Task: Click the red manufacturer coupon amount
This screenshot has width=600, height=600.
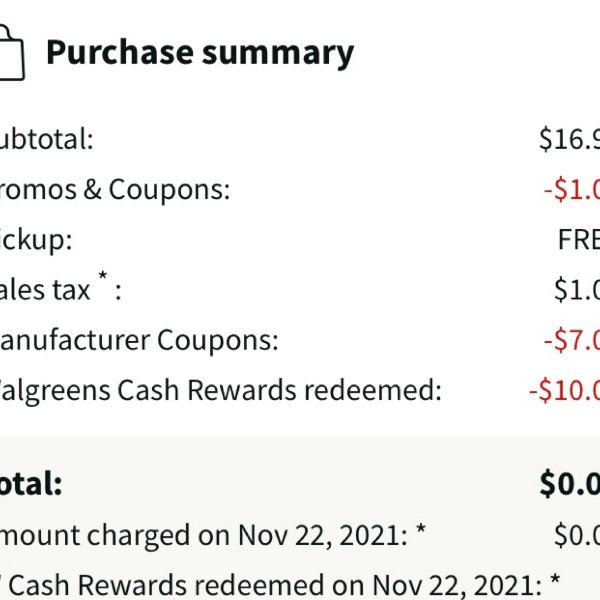Action: [x=572, y=340]
